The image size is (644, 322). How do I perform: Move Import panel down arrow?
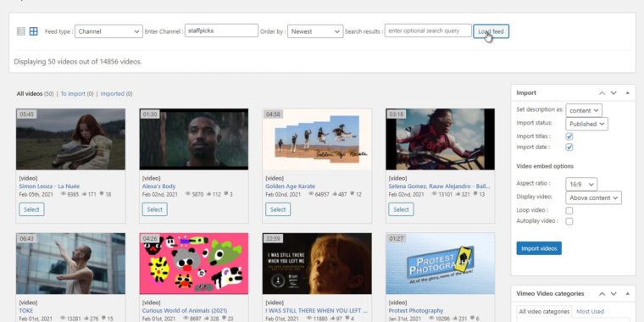coord(613,93)
